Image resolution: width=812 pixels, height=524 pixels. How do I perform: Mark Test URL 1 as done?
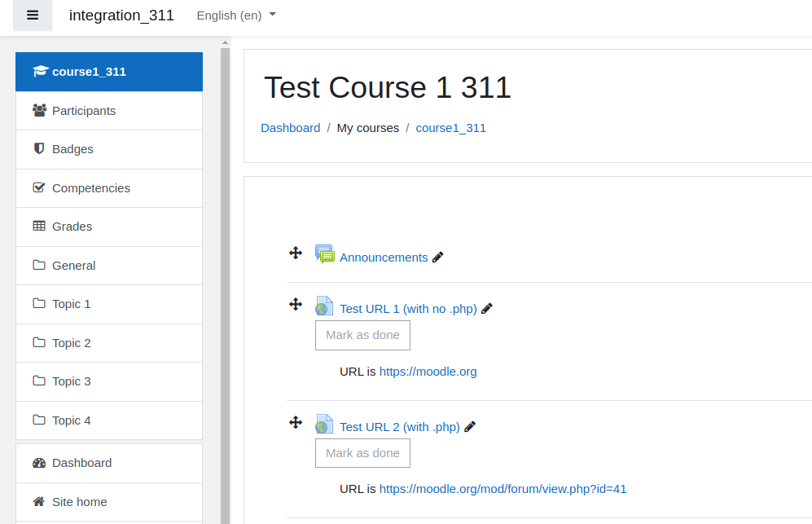pos(363,335)
